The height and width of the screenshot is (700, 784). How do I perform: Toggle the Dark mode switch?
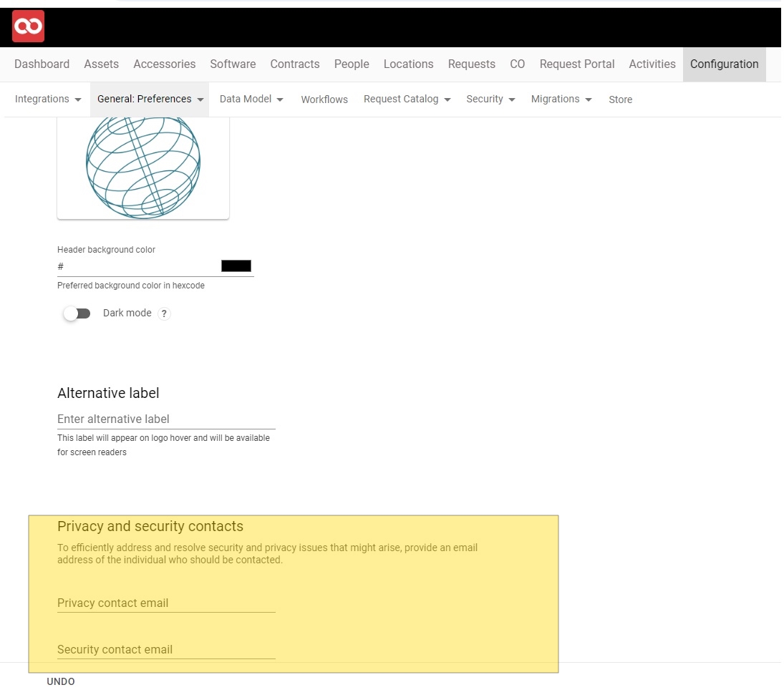pos(77,313)
